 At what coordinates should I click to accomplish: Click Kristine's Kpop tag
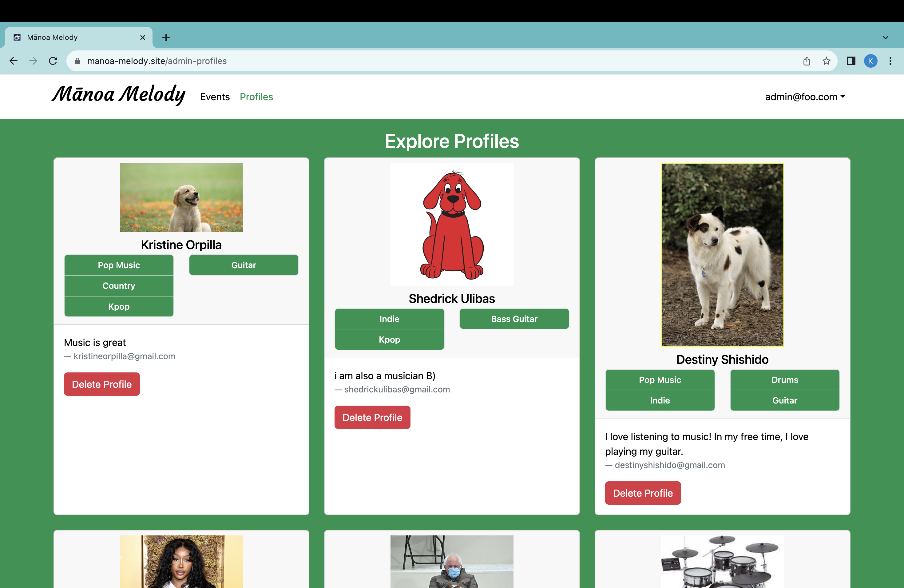[x=119, y=307]
